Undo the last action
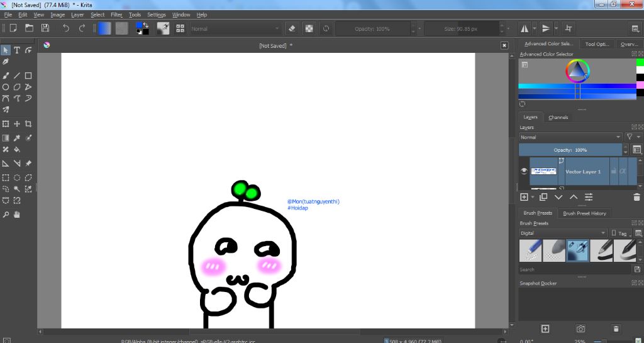 click(65, 28)
